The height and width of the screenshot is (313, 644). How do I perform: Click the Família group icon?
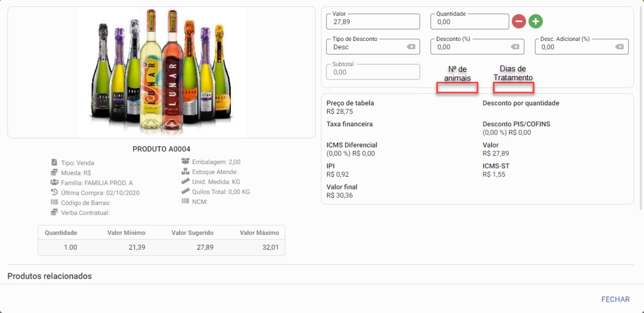[54, 183]
